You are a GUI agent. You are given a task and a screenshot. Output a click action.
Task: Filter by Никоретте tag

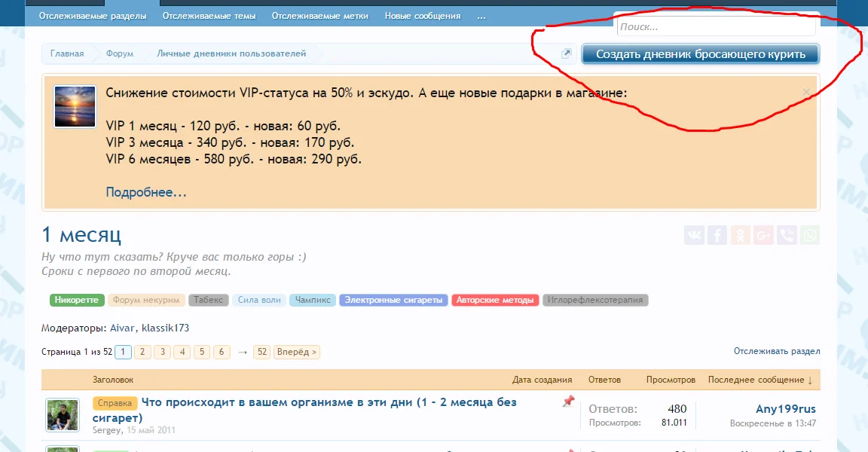coord(76,300)
